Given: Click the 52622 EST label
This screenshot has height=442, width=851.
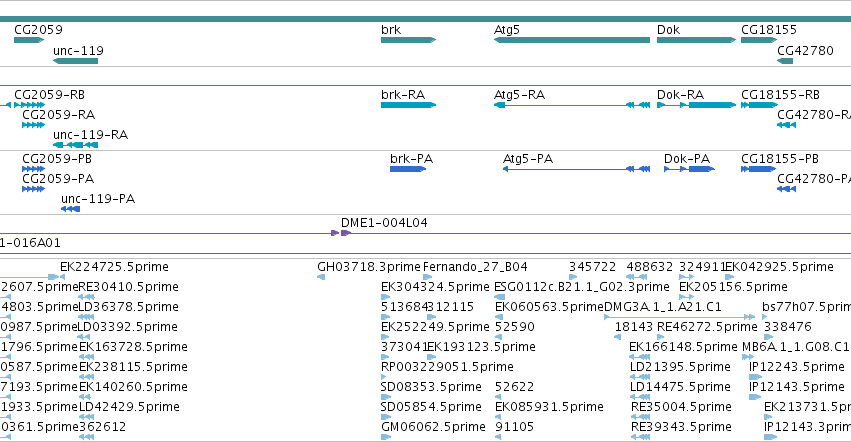Looking at the screenshot, I should [515, 387].
